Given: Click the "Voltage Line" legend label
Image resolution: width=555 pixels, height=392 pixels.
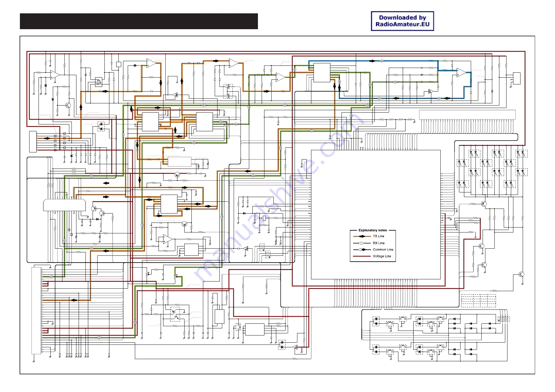Looking at the screenshot, I should point(382,256).
